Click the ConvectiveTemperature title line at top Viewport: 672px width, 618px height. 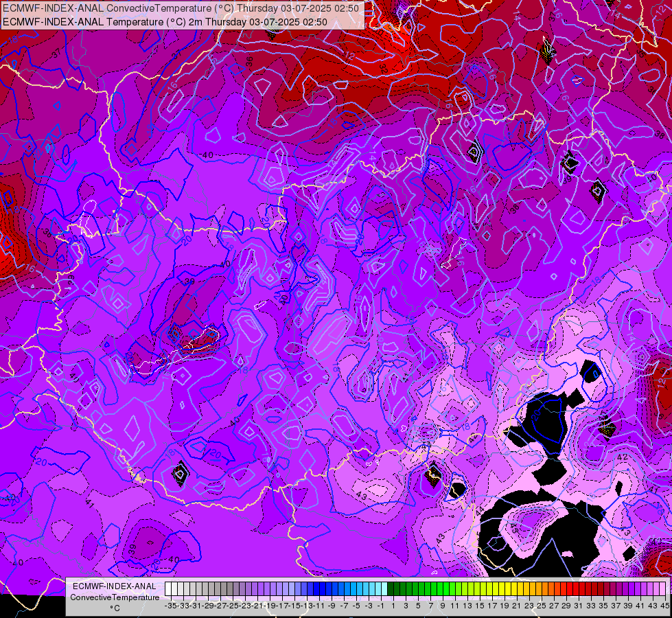[181, 8]
